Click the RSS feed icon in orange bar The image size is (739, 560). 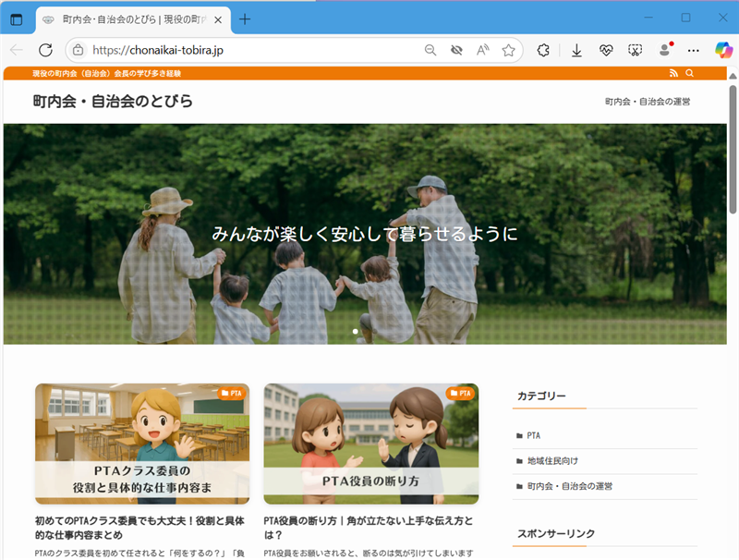pyautogui.click(x=673, y=73)
